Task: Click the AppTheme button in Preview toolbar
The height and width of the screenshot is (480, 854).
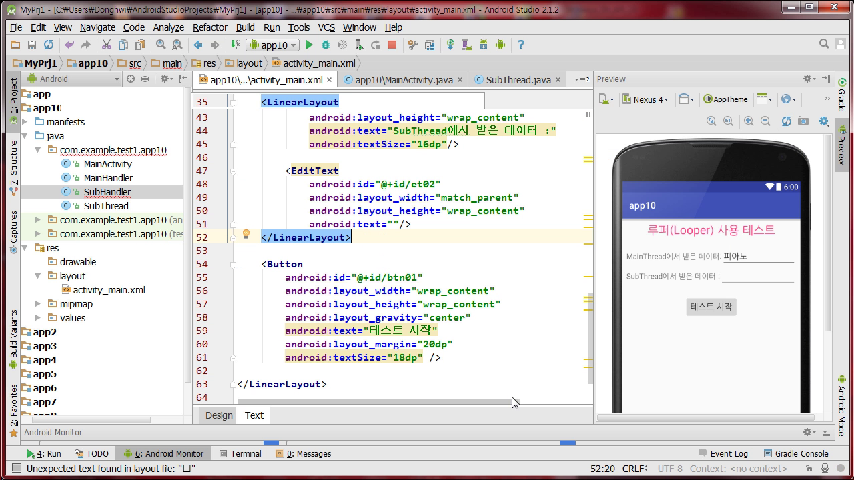Action: (x=725, y=99)
